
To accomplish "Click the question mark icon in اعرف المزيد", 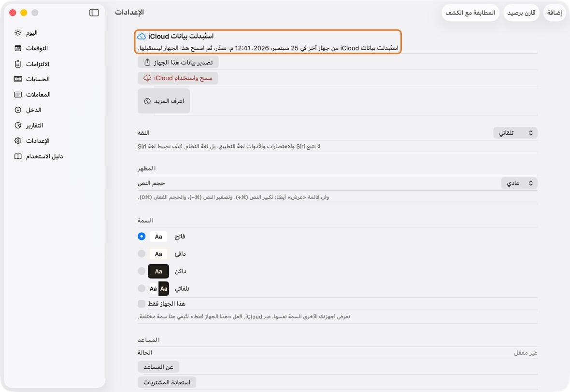I will tap(147, 101).
